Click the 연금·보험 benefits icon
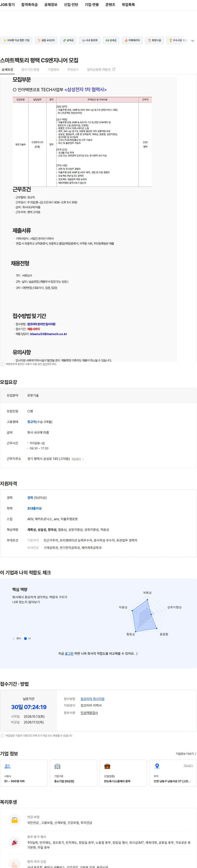 point(15,820)
